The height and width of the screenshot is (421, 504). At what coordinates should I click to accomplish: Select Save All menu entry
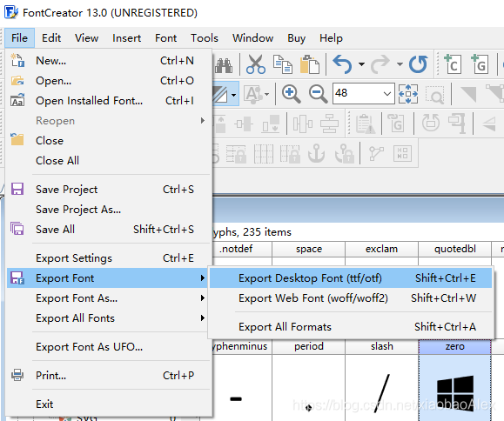(108, 229)
